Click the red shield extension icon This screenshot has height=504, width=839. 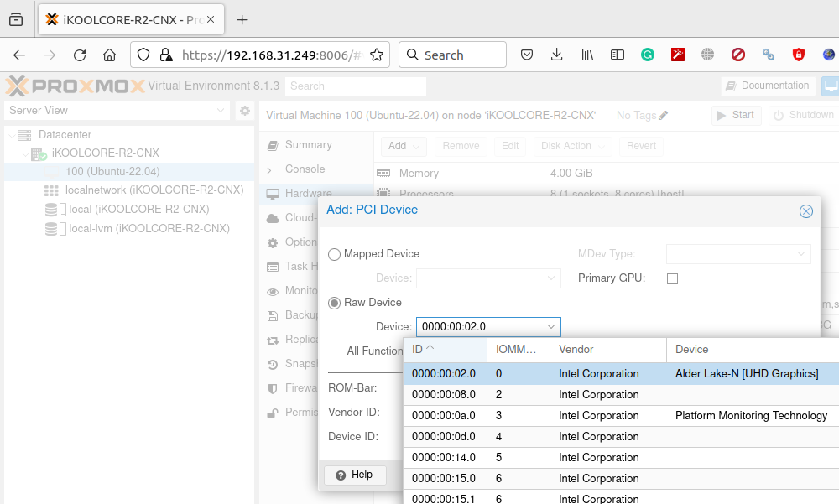click(x=799, y=55)
